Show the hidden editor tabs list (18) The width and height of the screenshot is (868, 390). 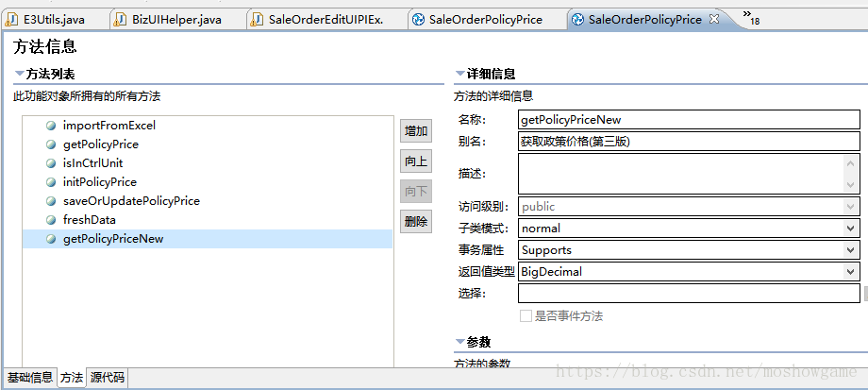(x=751, y=17)
